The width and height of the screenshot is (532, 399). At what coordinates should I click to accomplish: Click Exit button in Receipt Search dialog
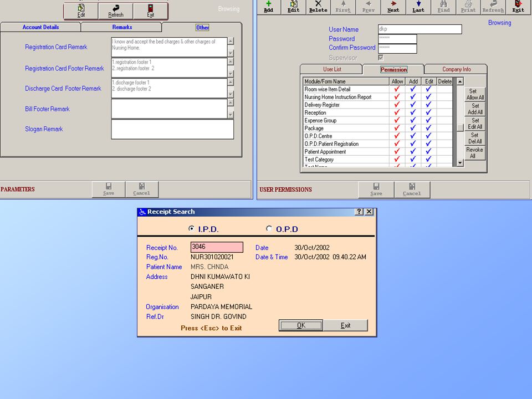(x=345, y=325)
